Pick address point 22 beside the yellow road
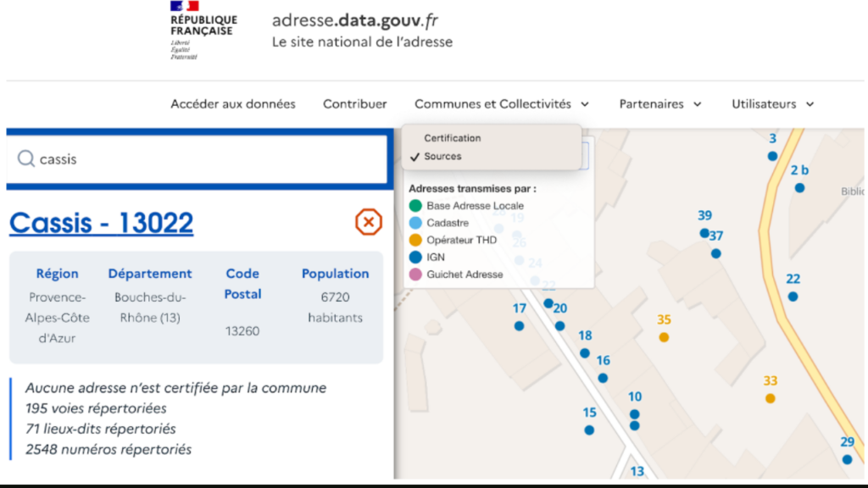 tap(793, 297)
